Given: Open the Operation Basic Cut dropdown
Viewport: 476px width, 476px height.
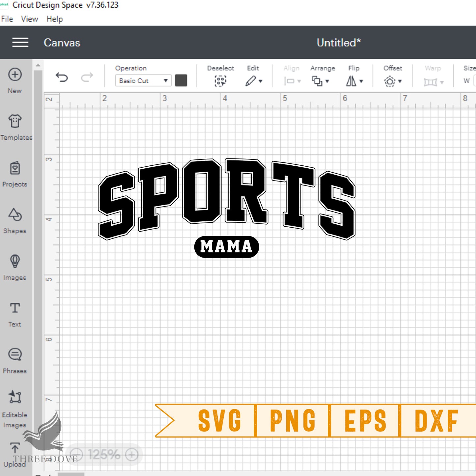Looking at the screenshot, I should (143, 81).
